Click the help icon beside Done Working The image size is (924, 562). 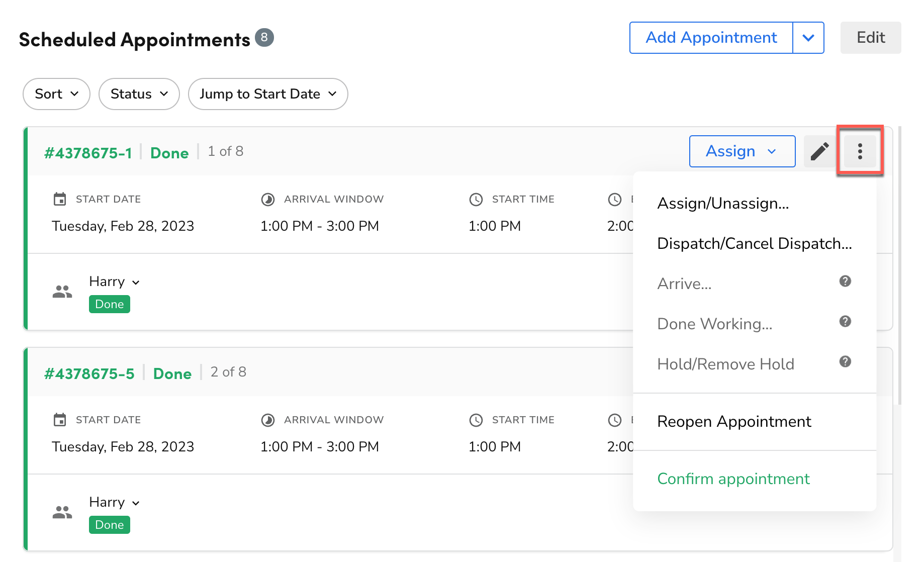point(845,322)
